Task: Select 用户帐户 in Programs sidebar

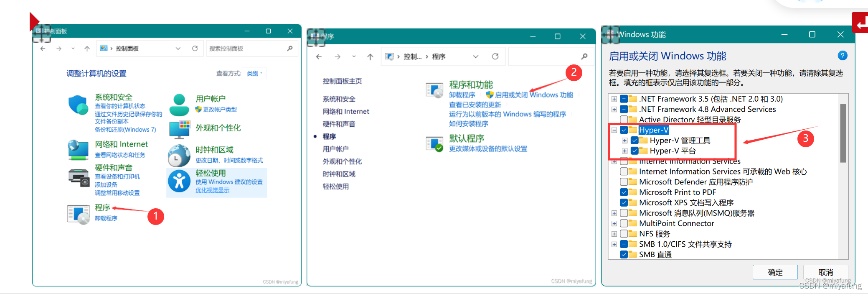Action: click(335, 149)
